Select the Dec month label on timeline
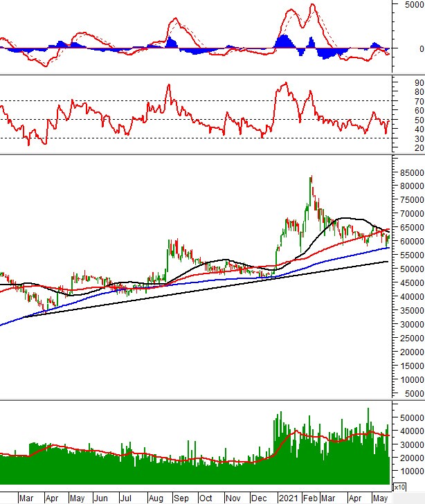Image resolution: width=425 pixels, height=504 pixels. click(x=259, y=498)
